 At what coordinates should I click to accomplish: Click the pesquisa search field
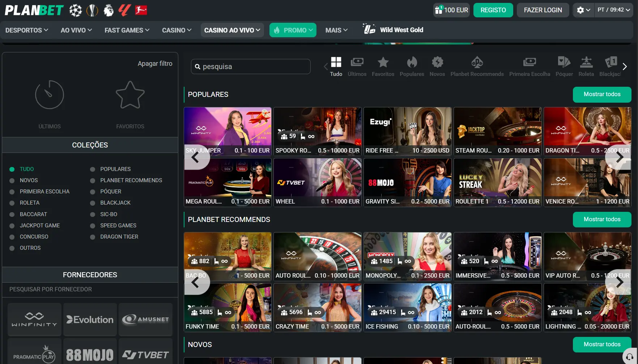(251, 67)
